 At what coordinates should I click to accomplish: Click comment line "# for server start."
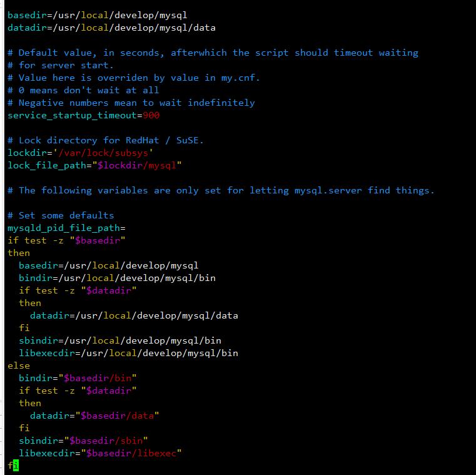61,65
